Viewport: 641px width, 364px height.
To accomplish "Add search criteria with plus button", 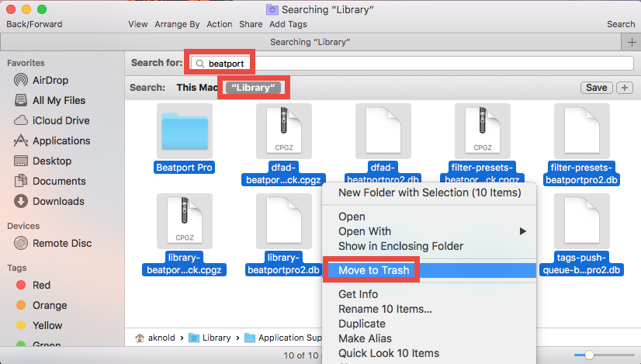I will (625, 88).
